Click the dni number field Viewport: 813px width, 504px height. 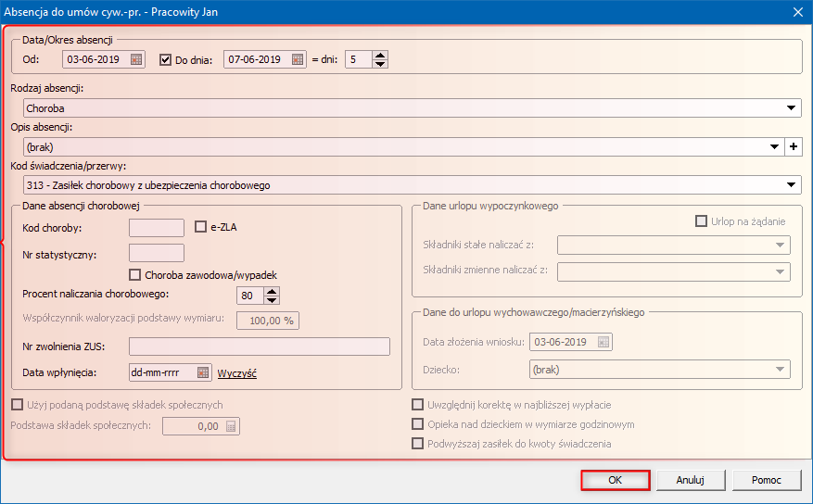358,59
